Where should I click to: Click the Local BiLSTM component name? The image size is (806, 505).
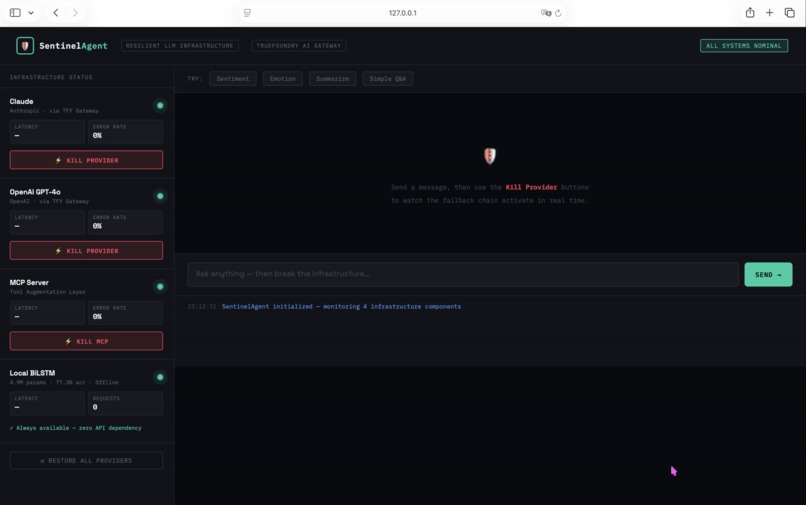point(32,373)
